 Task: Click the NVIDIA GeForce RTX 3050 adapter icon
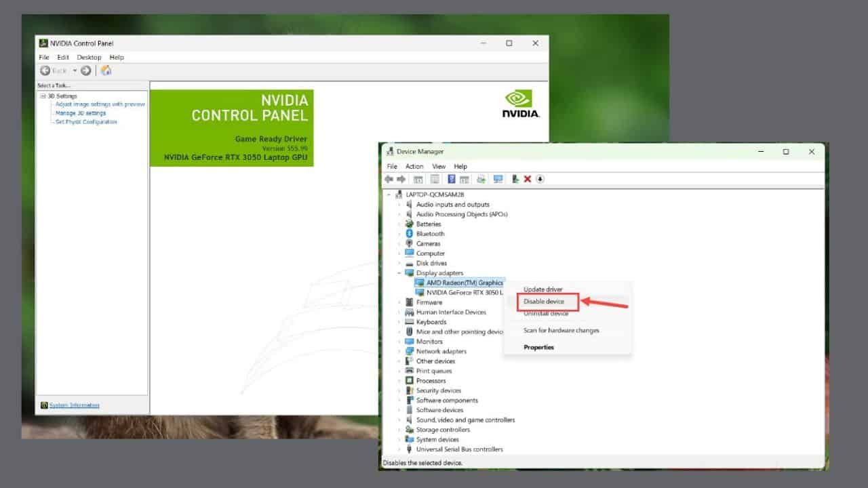[x=420, y=293]
